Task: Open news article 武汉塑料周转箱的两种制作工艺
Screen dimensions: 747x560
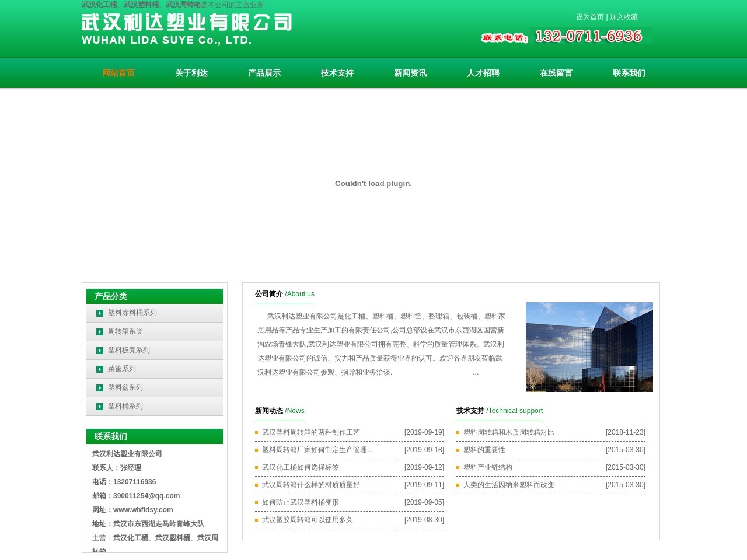Action: [x=310, y=432]
